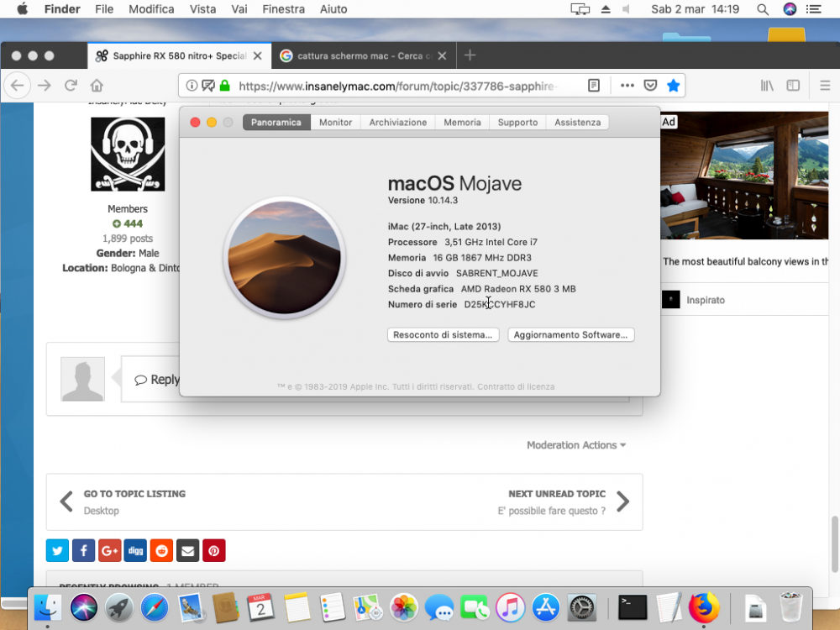Image resolution: width=840 pixels, height=630 pixels.
Task: Open Firefox hamburger menu
Action: pyautogui.click(x=825, y=86)
